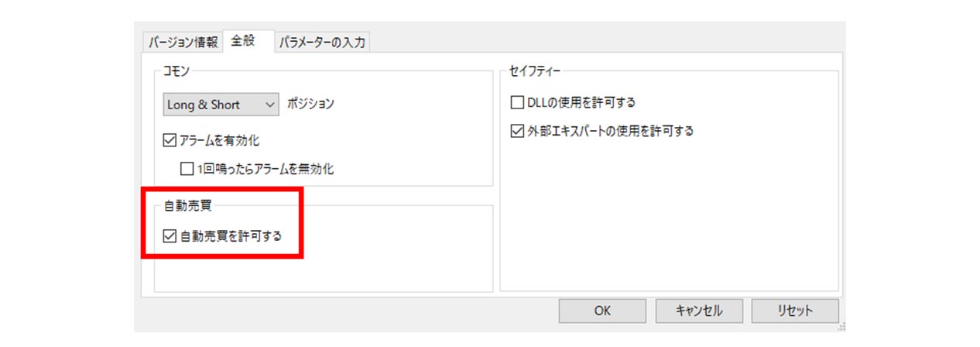
Task: Click the chevron arrow of the position dropdown
Action: [x=270, y=105]
